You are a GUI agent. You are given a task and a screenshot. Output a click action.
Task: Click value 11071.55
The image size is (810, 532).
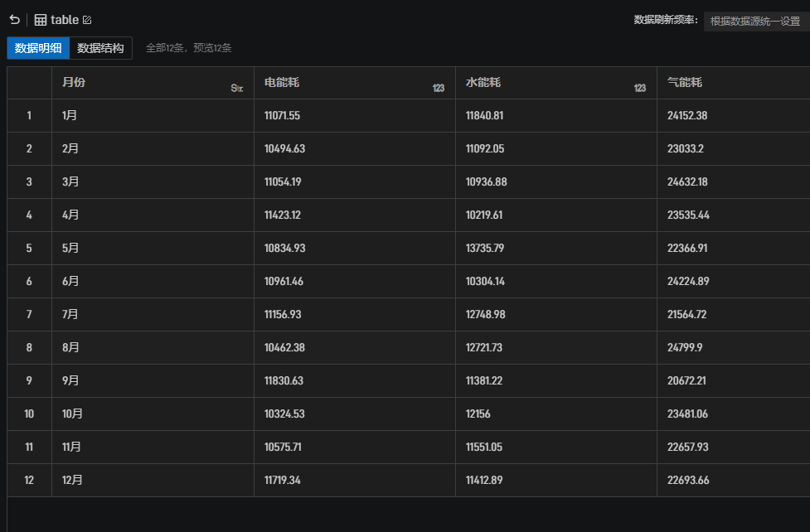[x=282, y=116]
